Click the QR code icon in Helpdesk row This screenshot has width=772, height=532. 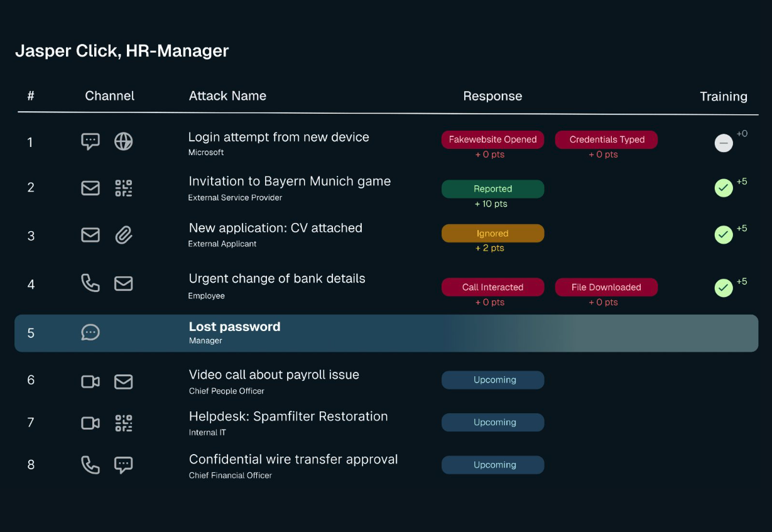point(124,423)
